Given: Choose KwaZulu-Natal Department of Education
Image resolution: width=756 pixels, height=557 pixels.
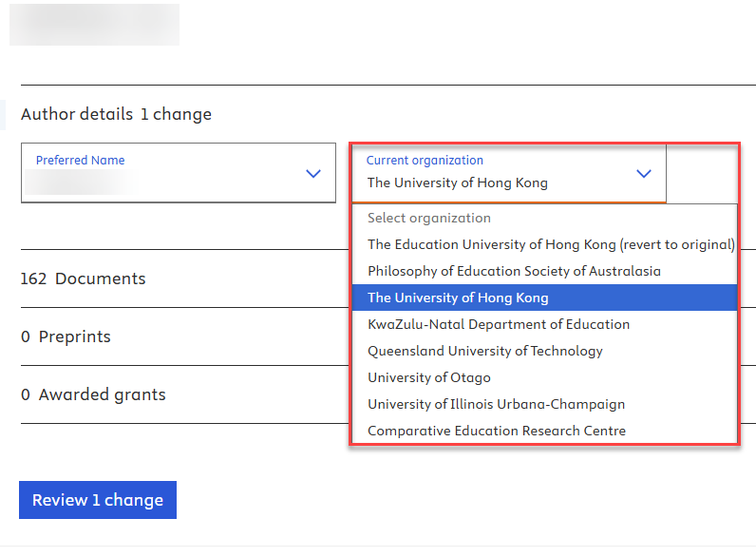Looking at the screenshot, I should (x=499, y=324).
